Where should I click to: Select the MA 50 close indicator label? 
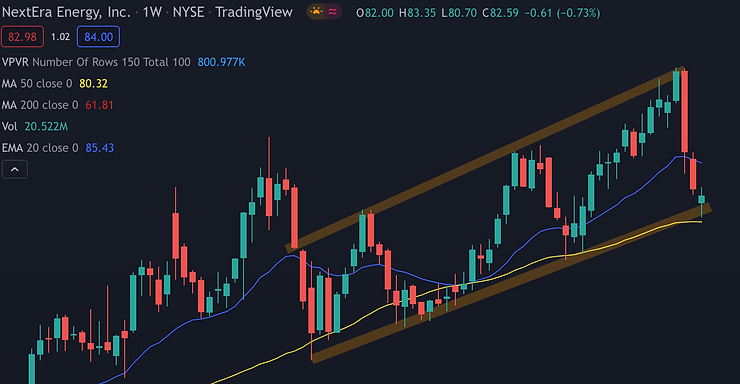pos(37,83)
